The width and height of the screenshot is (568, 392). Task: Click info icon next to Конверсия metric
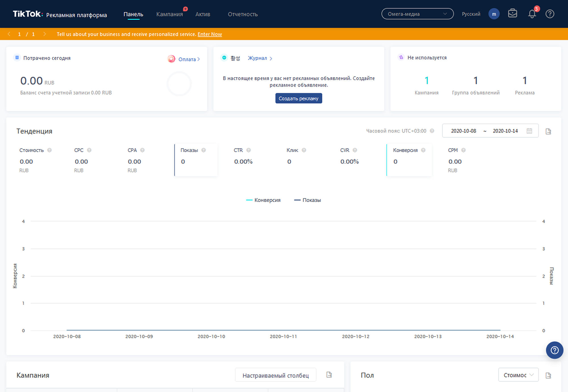423,150
